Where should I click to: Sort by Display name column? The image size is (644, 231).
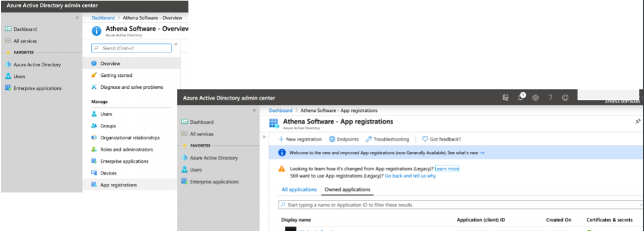(296, 220)
